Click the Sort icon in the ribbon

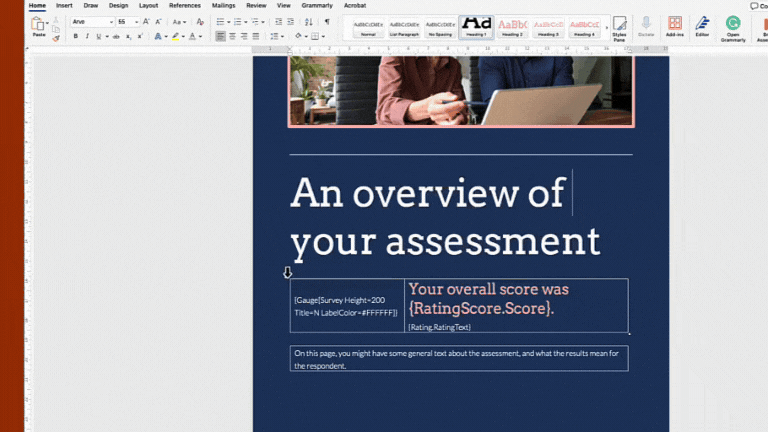pyautogui.click(x=309, y=21)
